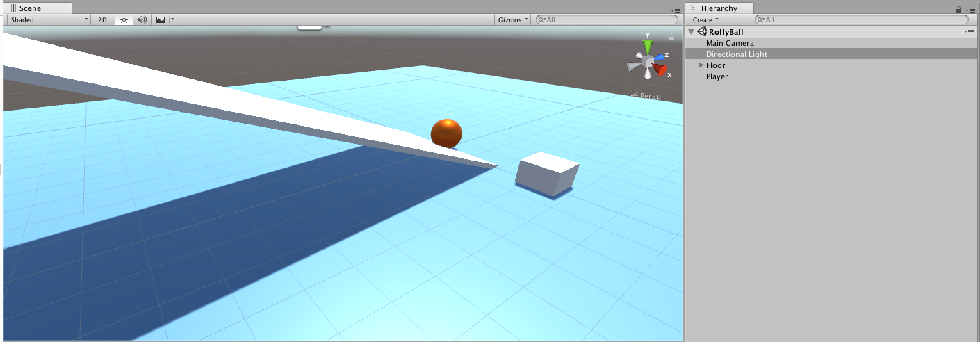
Task: Select Main Camera in the Hierarchy
Action: (x=730, y=43)
